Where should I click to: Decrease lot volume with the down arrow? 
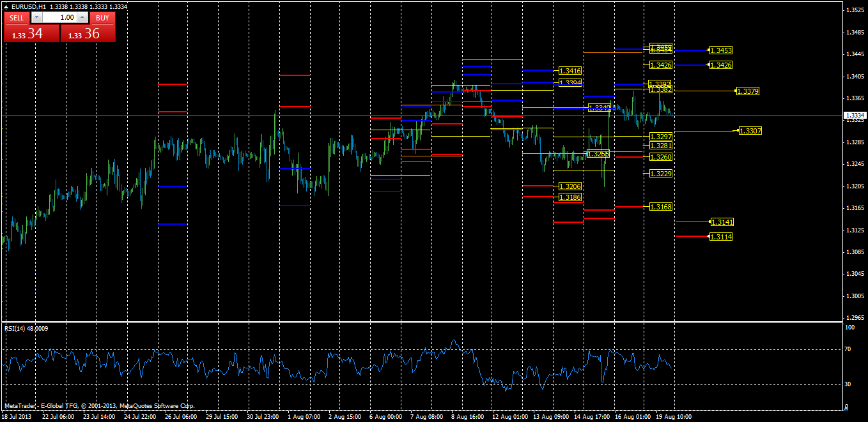(36, 18)
